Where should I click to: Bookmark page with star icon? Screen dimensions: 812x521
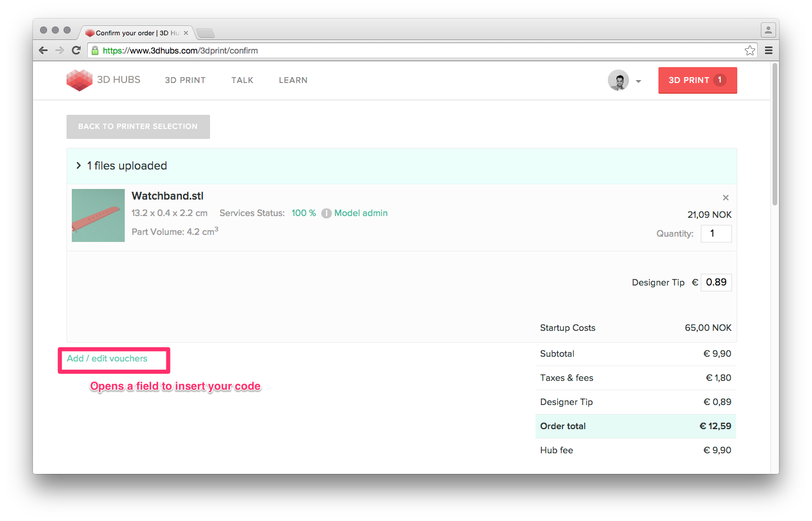point(750,51)
